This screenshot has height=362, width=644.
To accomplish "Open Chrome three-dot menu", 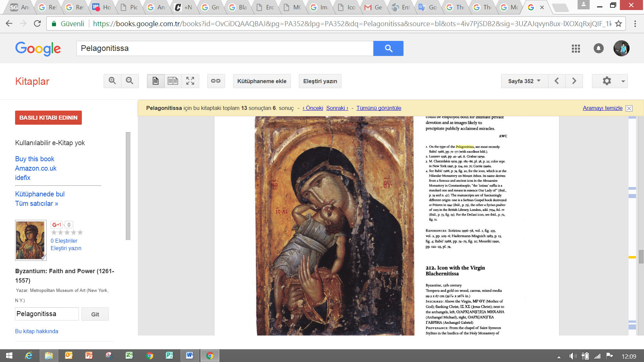I will coord(635,23).
